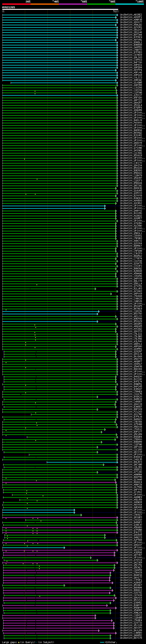Click hit label UniRef100_B7FMC9
The height and width of the screenshot is (644, 146).
coord(131,37)
